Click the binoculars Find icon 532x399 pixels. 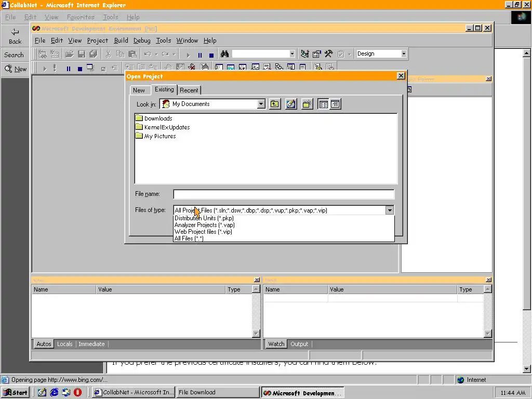click(224, 54)
